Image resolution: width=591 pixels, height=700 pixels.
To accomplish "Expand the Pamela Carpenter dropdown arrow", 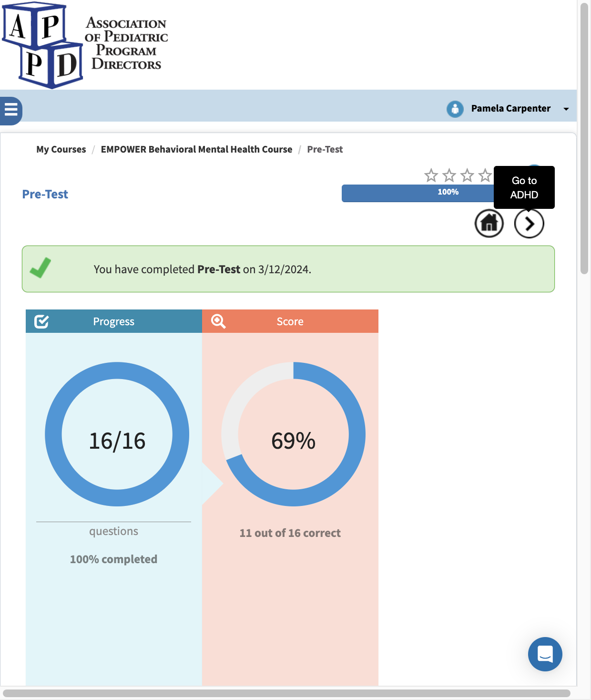I will (566, 109).
